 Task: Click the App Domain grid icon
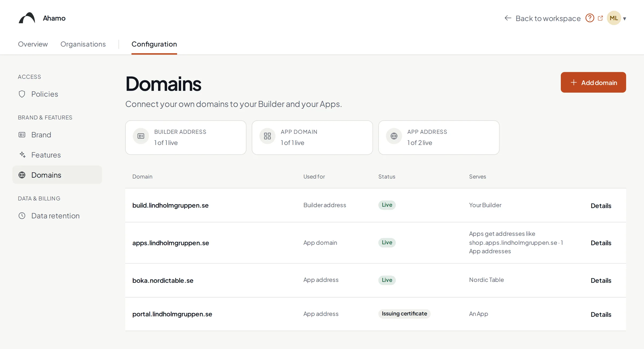(267, 136)
